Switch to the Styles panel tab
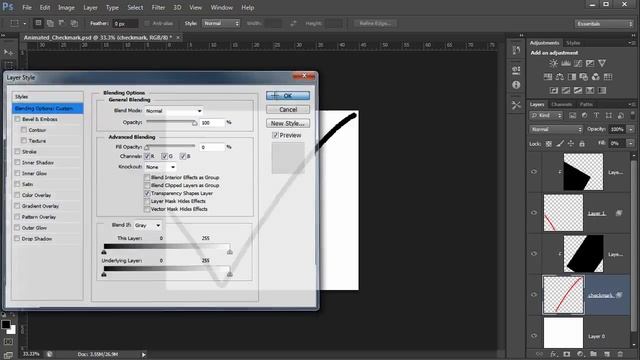The height and width of the screenshot is (360, 640). coord(573,43)
